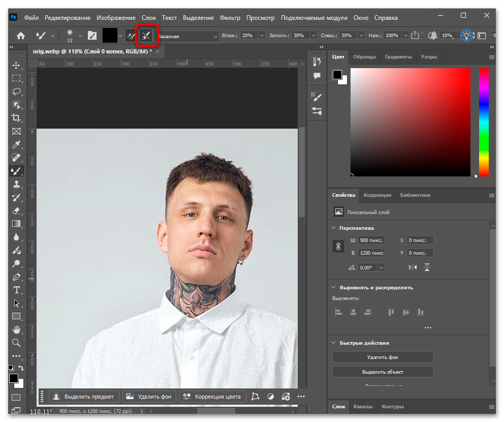Select the Pen tool
Image resolution: width=504 pixels, height=422 pixels.
pos(16,277)
